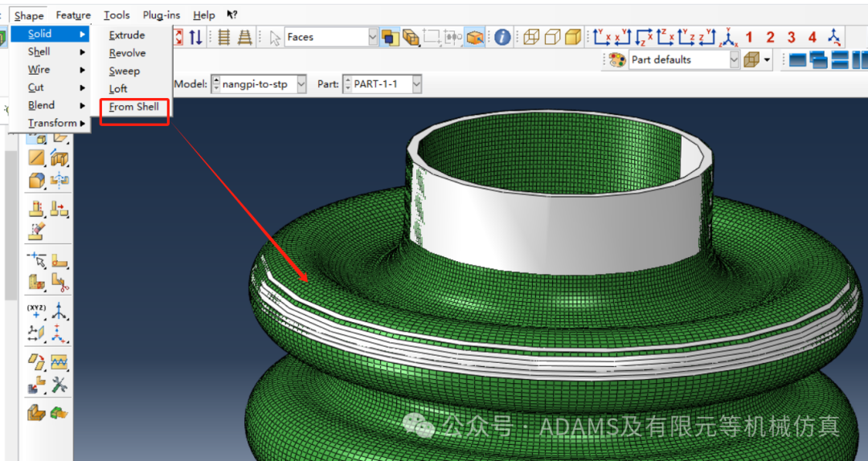Open the Faces selection filter dropdown

pyautogui.click(x=373, y=37)
